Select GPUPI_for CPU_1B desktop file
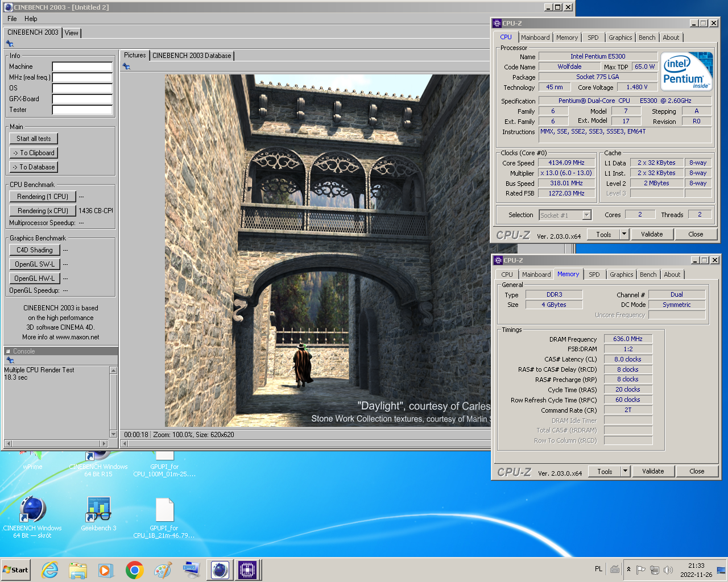This screenshot has width=728, height=582. 164,518
